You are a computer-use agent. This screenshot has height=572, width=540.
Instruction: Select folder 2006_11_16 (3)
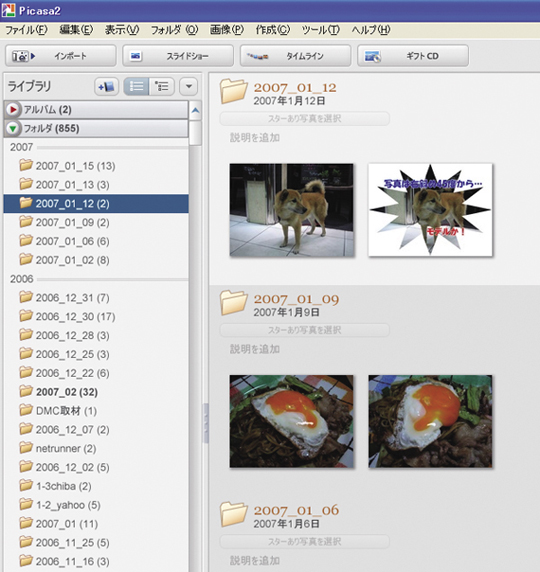(96, 561)
